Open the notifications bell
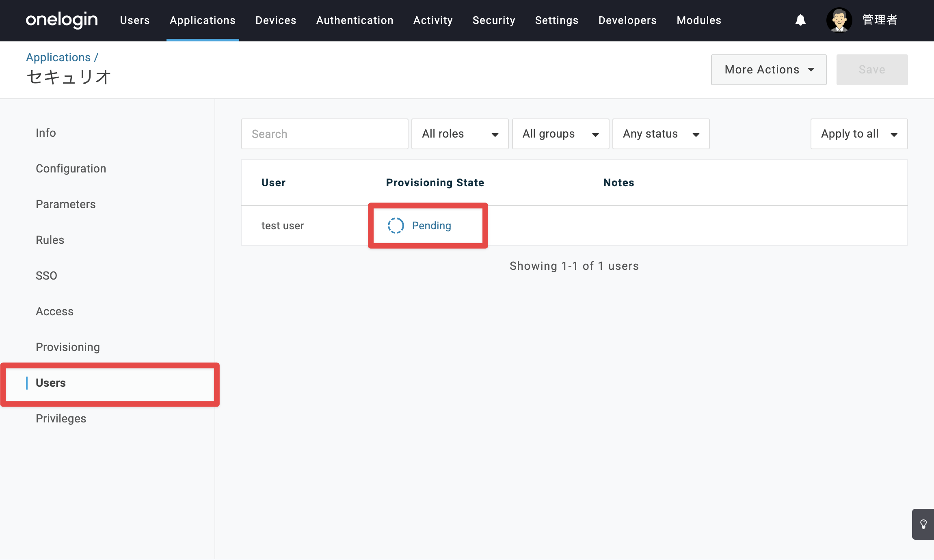Image resolution: width=934 pixels, height=560 pixels. tap(800, 20)
